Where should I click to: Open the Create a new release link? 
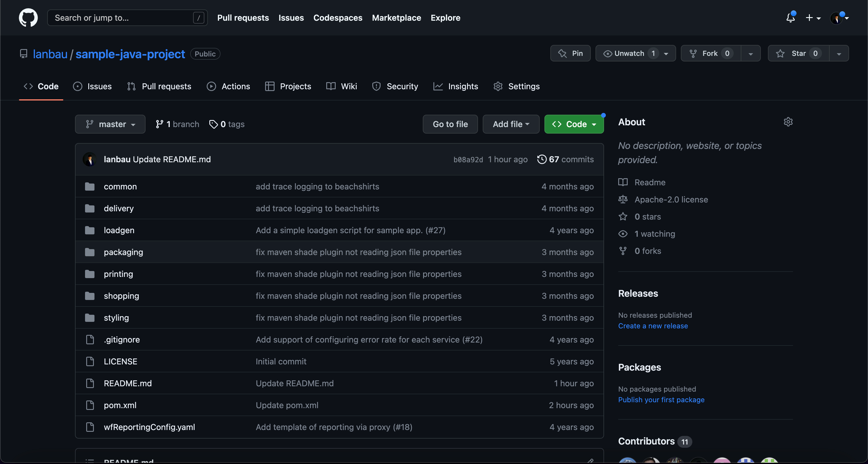pos(653,326)
